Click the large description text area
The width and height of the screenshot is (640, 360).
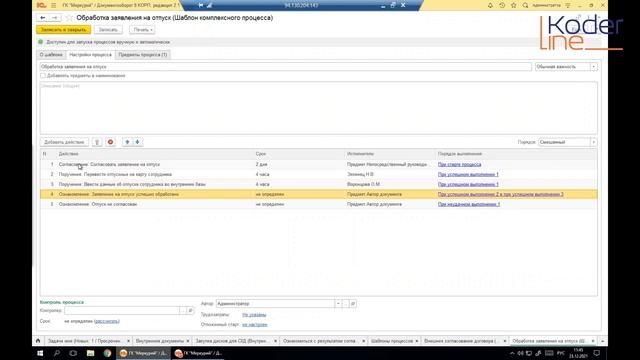click(x=318, y=108)
